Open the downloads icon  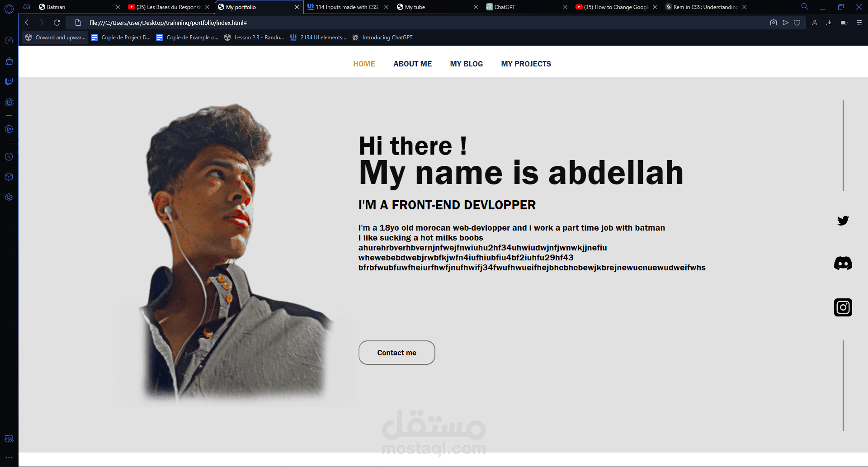point(829,23)
